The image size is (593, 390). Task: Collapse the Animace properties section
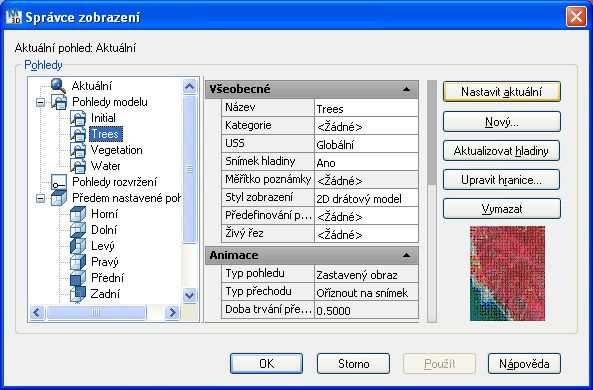(406, 255)
